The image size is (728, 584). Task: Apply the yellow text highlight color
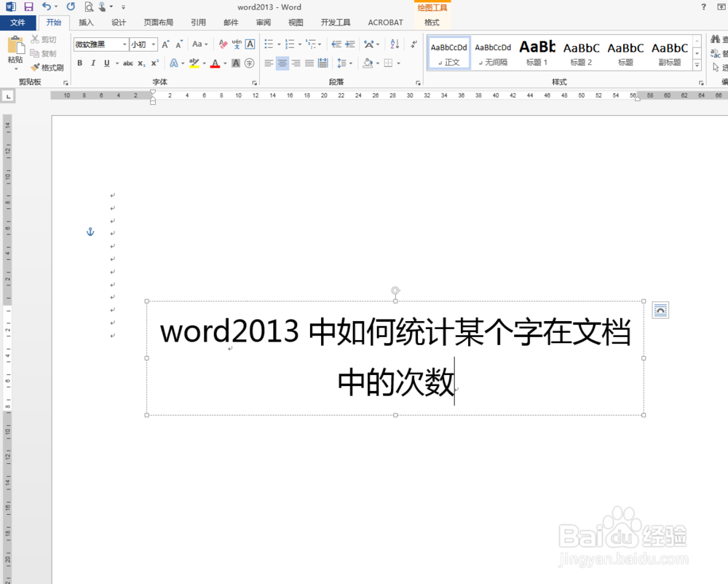point(194,63)
